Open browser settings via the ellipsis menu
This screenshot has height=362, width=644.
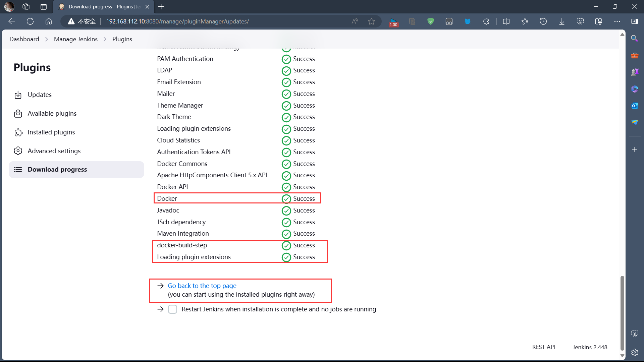click(618, 21)
